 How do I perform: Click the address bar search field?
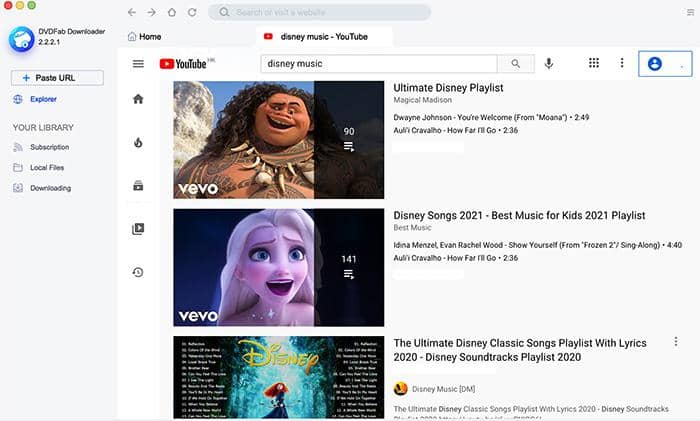coord(320,13)
